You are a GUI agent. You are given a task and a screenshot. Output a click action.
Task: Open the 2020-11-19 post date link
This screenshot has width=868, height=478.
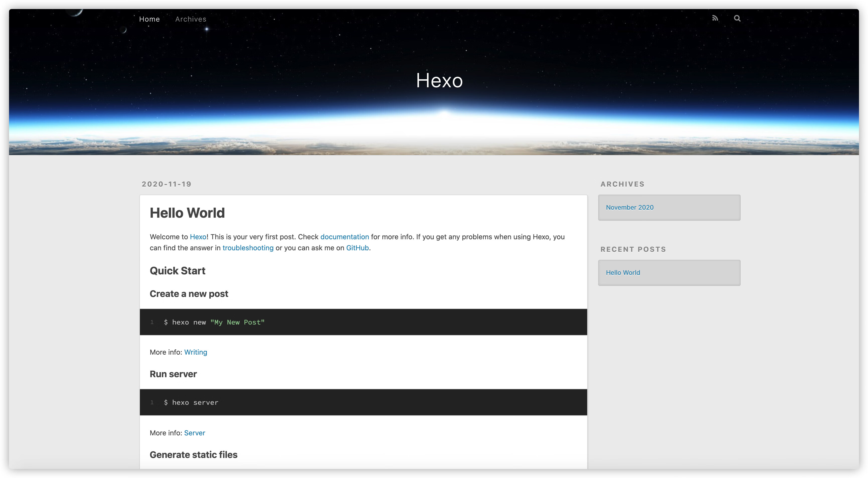[166, 184]
